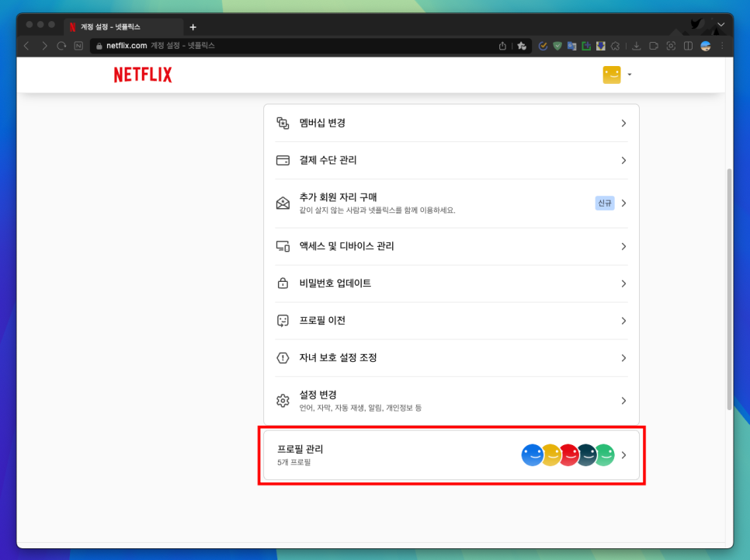The height and width of the screenshot is (560, 750).
Task: Click the bookmark star icon
Action: point(522,46)
